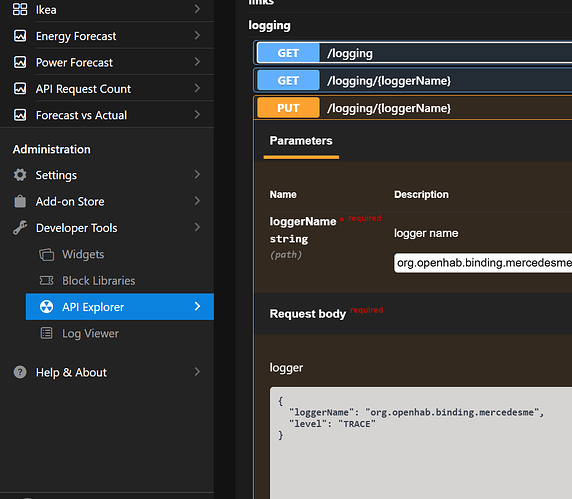Expand the GET /logging endpoint
572x499 pixels.
pyautogui.click(x=413, y=53)
